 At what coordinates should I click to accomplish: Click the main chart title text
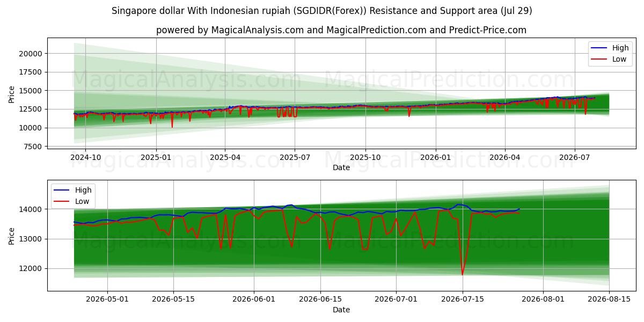tap(322, 11)
